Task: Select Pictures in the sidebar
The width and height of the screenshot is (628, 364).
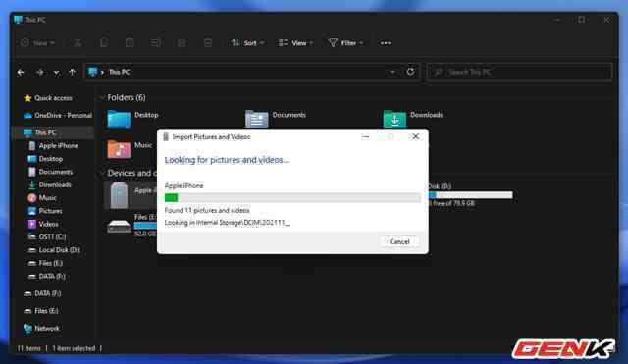Action: click(45, 211)
